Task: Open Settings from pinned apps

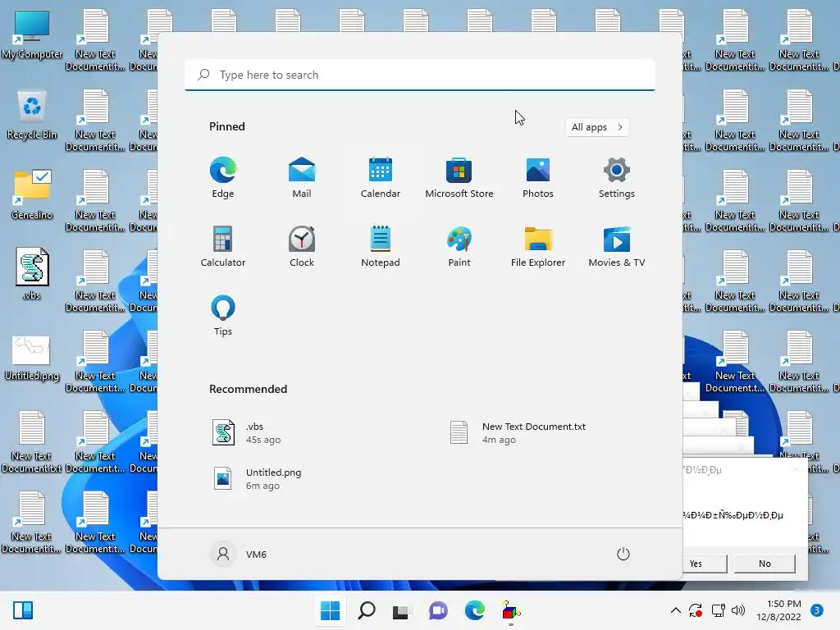Action: 617,177
